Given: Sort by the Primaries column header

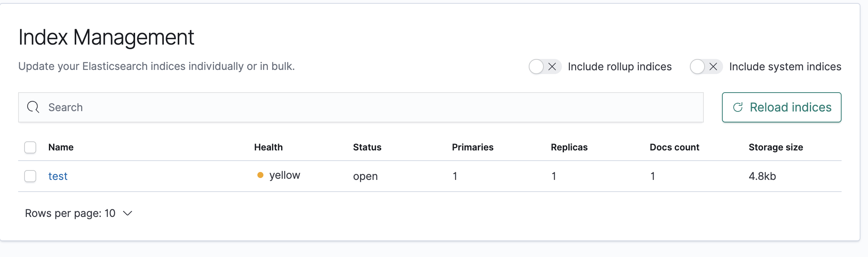Looking at the screenshot, I should 472,147.
